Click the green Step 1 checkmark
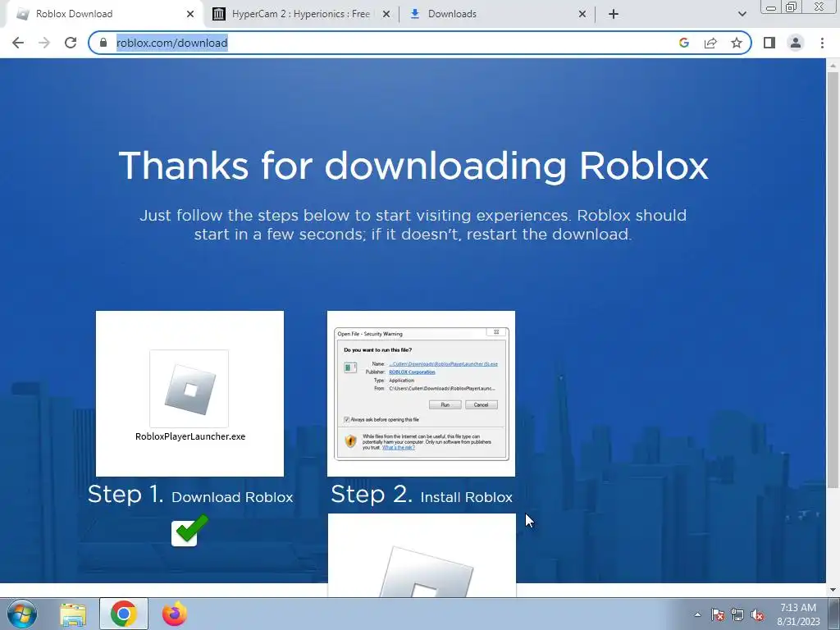The height and width of the screenshot is (630, 840). coord(189,530)
